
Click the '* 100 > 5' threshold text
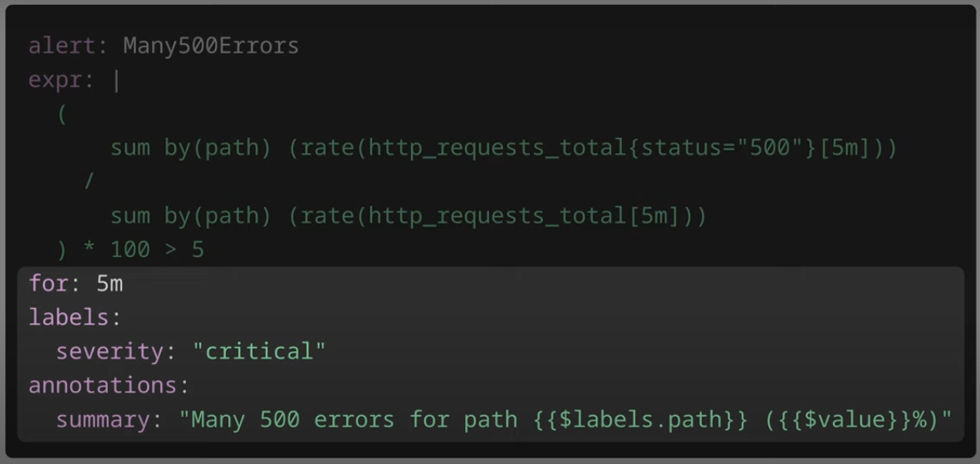[x=144, y=250]
